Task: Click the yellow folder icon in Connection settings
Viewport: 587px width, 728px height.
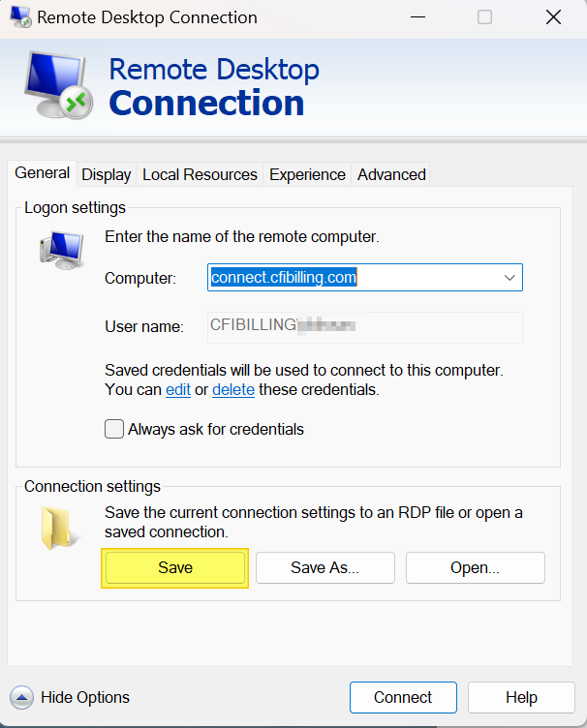Action: (60, 528)
